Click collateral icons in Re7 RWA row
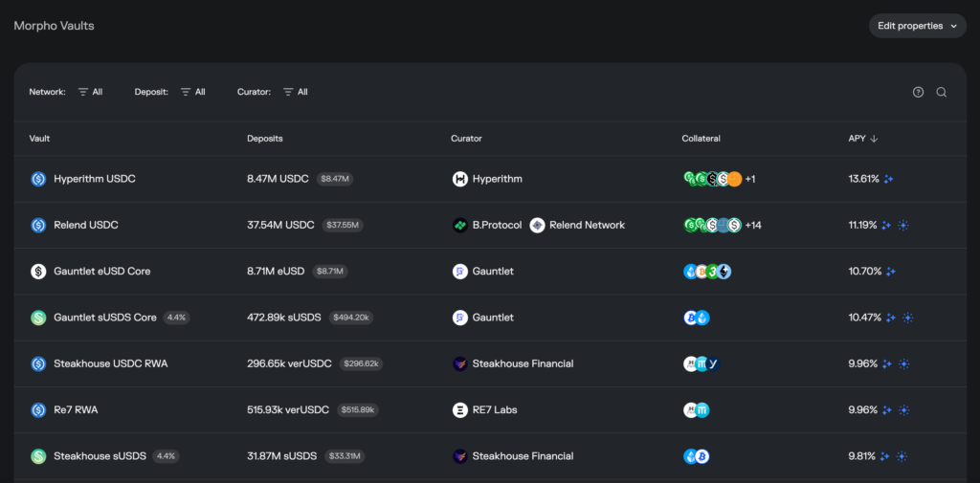The height and width of the screenshot is (483, 980). 697,410
